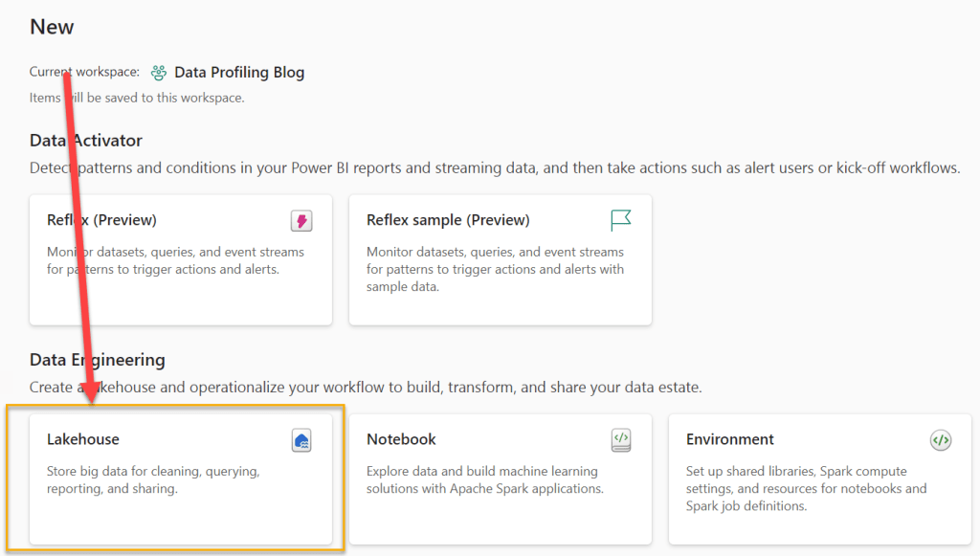Click the Data Activator section heading
The width and height of the screenshot is (980, 556).
(x=86, y=141)
